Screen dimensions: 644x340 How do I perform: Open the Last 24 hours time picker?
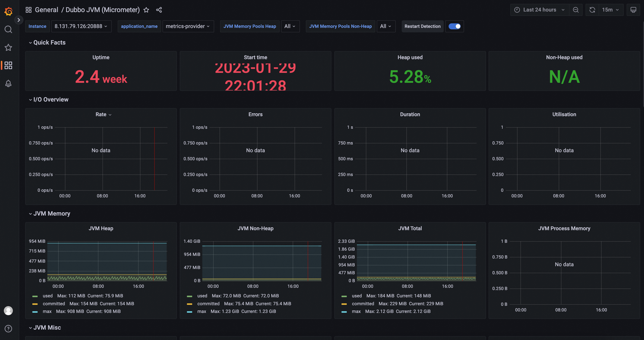[539, 10]
